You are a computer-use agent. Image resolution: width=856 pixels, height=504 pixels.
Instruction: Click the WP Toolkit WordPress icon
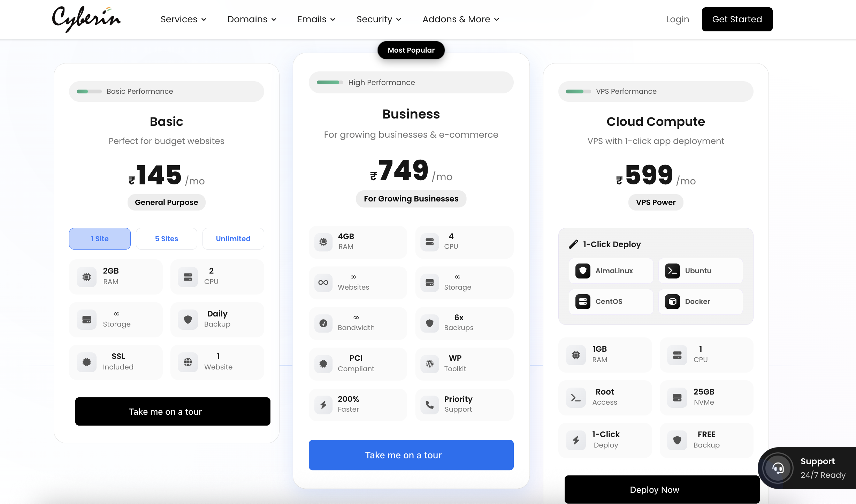coord(430,364)
